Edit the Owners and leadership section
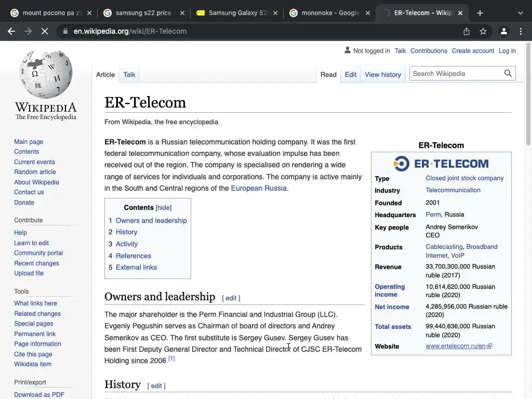 231,298
